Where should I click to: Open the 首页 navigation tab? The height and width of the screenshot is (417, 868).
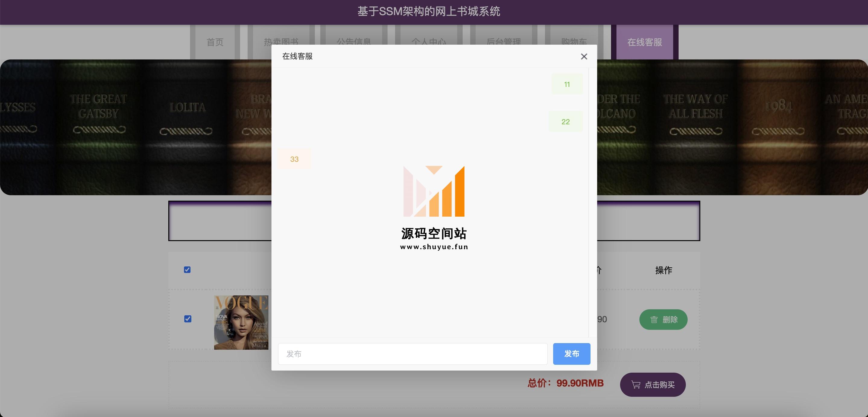[x=215, y=42]
